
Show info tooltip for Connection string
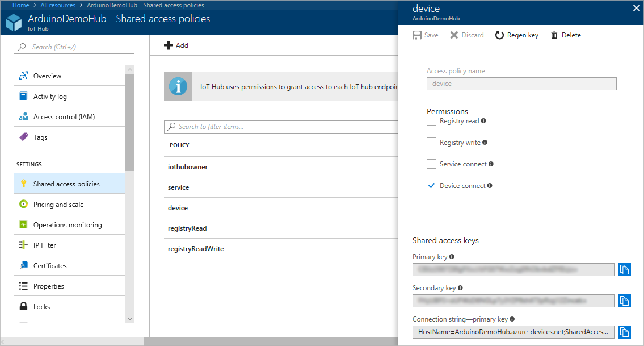512,319
